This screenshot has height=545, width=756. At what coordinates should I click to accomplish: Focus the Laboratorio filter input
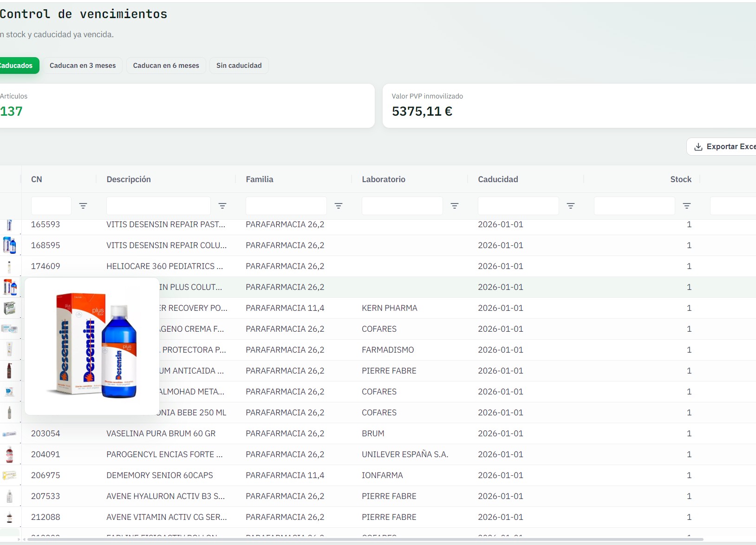click(x=402, y=206)
